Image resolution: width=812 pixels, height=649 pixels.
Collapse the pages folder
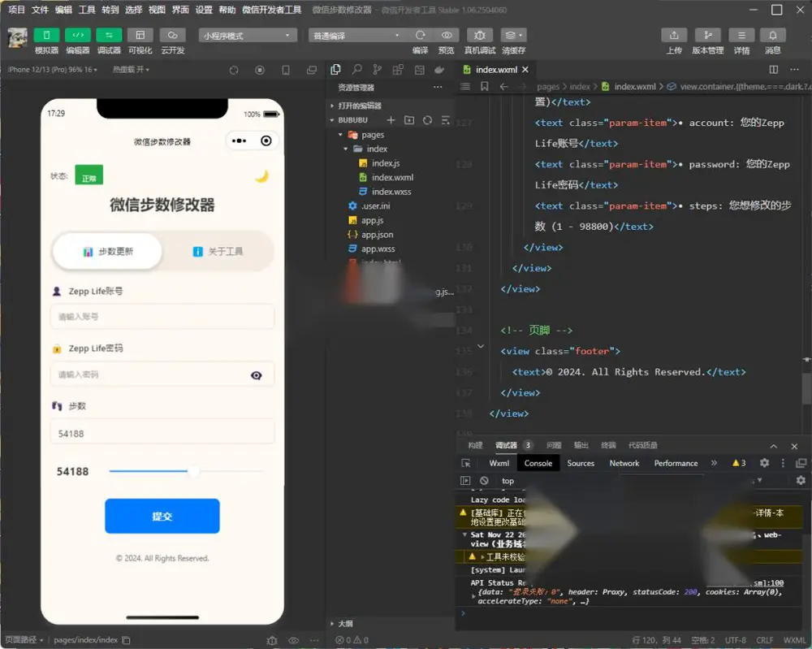tap(367, 135)
